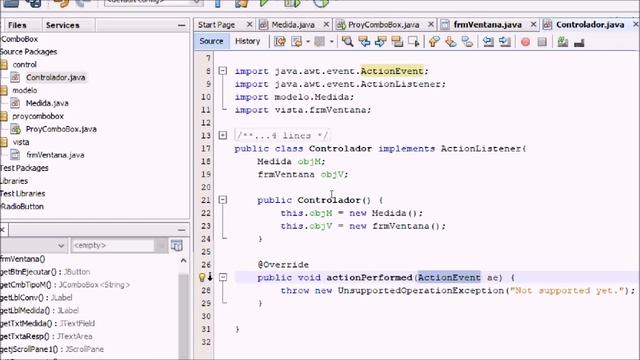This screenshot has width=640, height=360.
Task: Close the frmVentana.java tab
Action: 533,25
